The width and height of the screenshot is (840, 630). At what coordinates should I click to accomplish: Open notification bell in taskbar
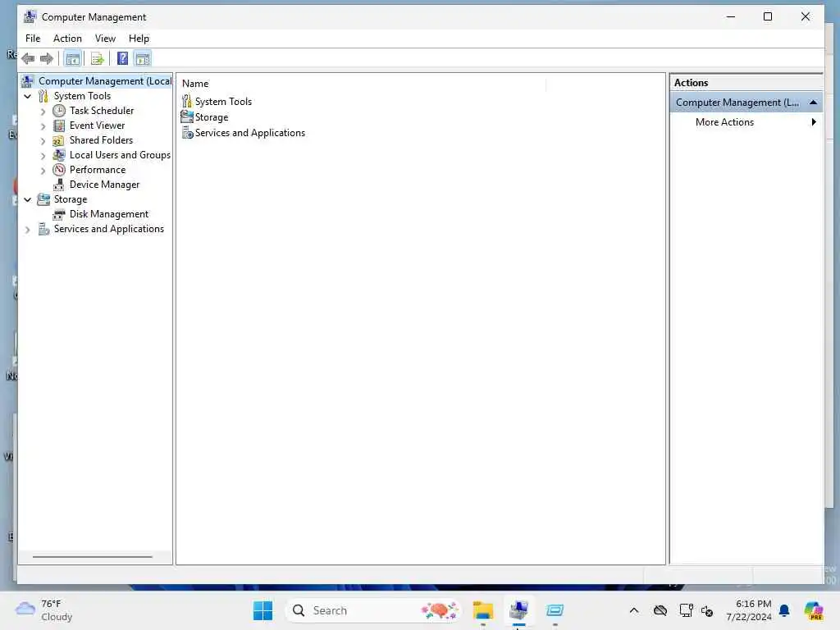(x=784, y=610)
